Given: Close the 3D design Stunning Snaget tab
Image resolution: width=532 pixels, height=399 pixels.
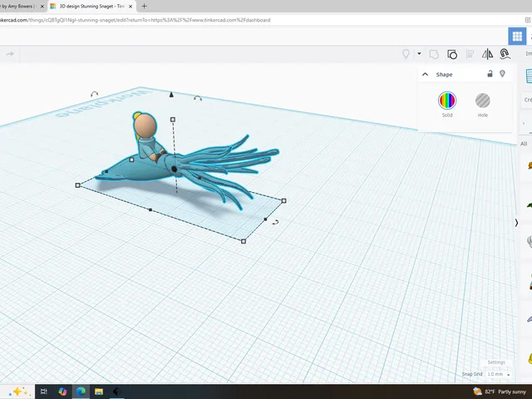Looking at the screenshot, I should 131,6.
